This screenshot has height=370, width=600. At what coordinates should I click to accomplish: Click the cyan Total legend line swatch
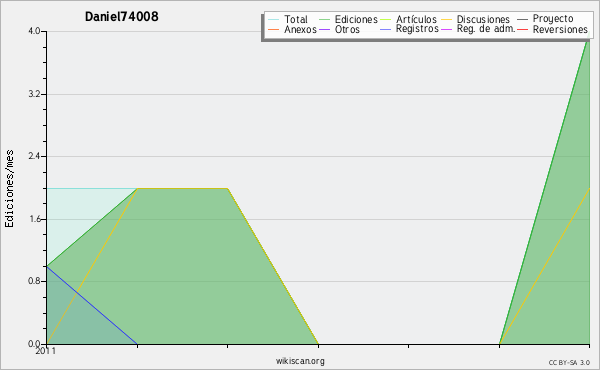[x=273, y=20]
